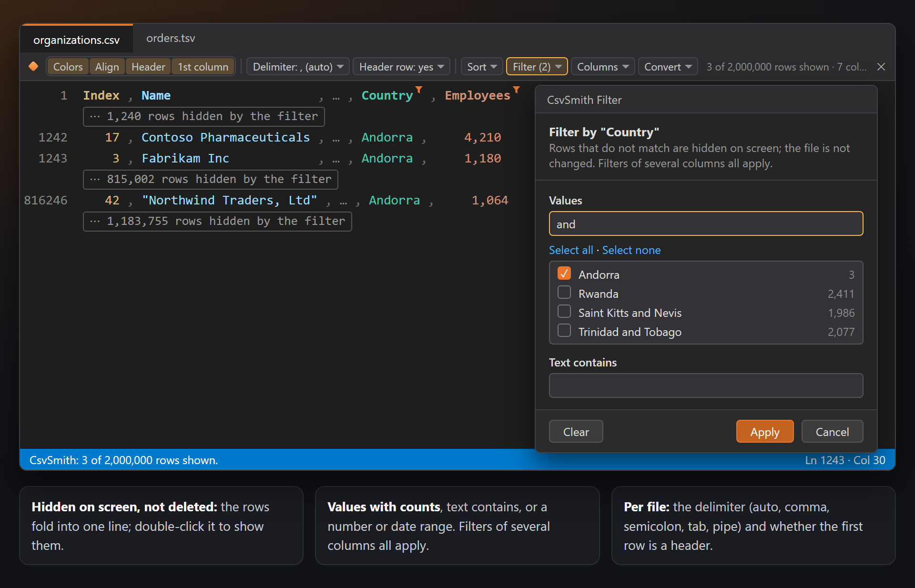Click the Text contains input field
This screenshot has height=588, width=915.
click(x=706, y=385)
